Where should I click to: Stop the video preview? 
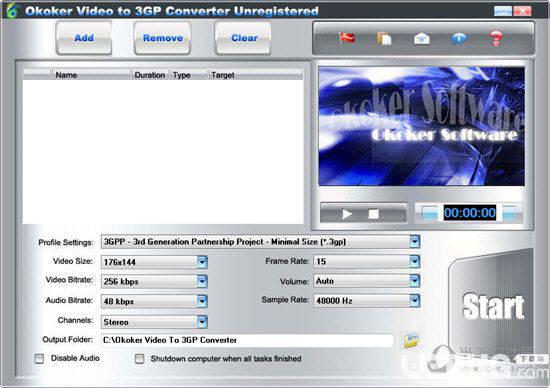click(x=374, y=214)
